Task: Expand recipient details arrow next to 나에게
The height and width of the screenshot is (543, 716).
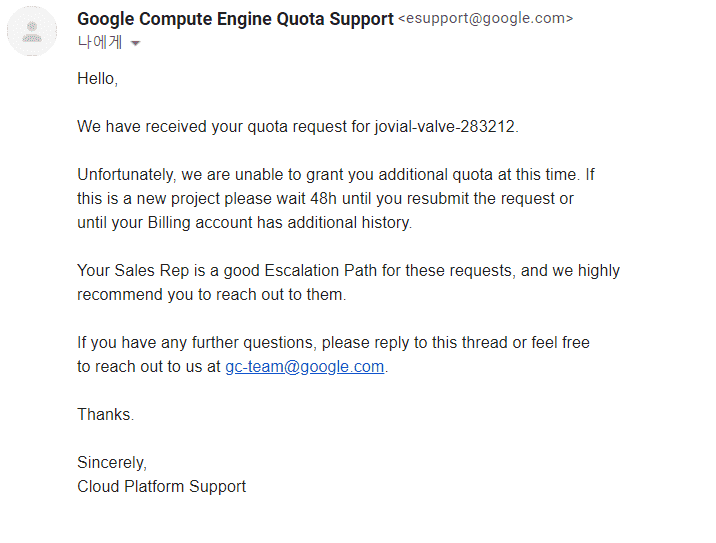Action: pos(136,43)
